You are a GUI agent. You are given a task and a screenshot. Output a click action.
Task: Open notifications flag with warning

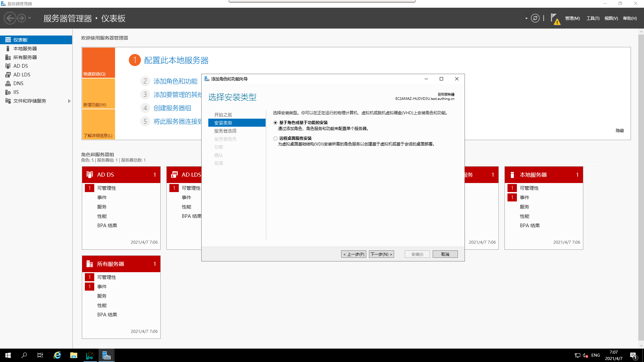(x=554, y=19)
